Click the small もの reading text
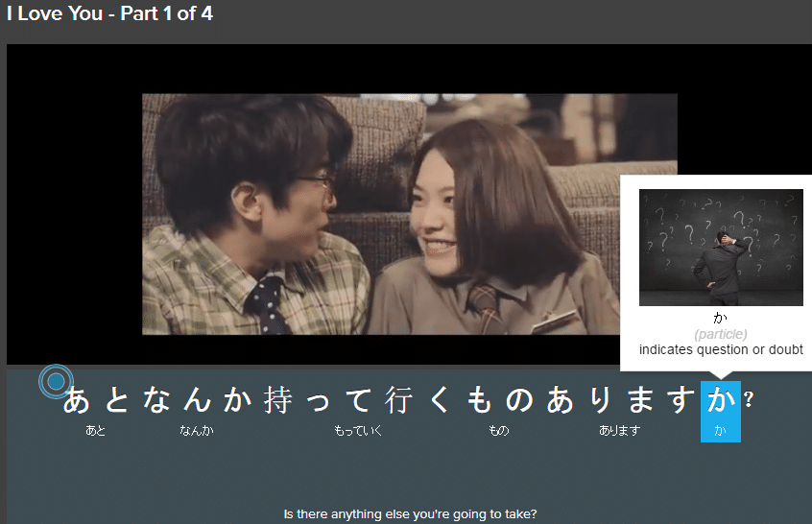 coord(498,431)
